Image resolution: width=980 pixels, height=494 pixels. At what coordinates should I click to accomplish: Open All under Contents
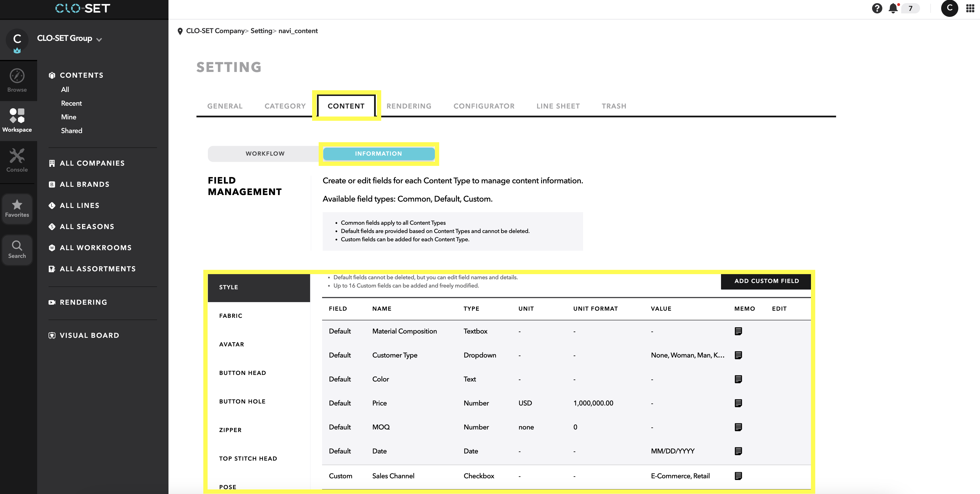[65, 90]
